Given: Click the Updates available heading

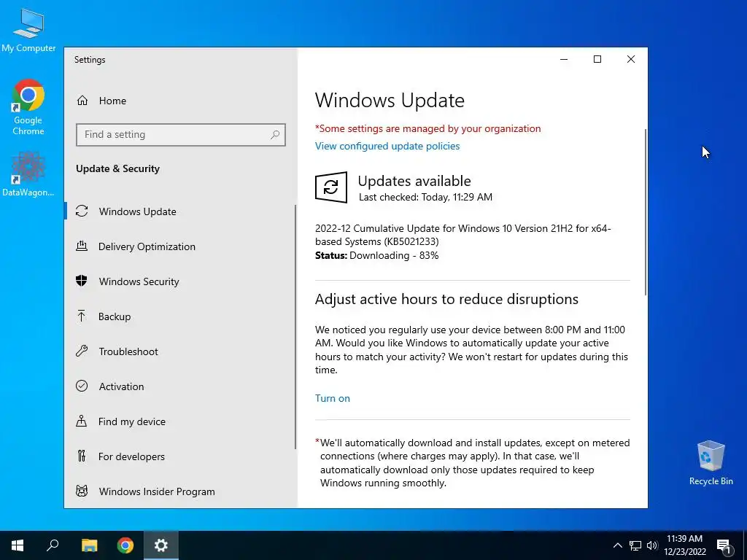Looking at the screenshot, I should click(x=414, y=181).
